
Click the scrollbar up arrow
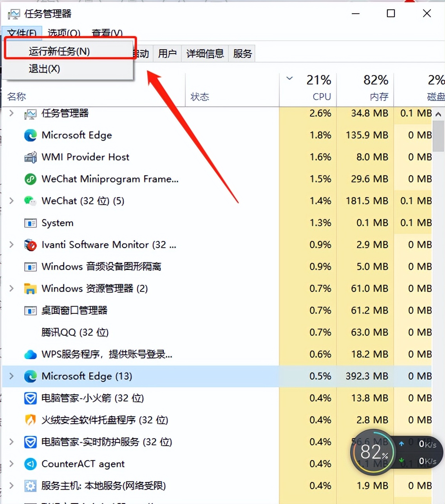[x=438, y=114]
